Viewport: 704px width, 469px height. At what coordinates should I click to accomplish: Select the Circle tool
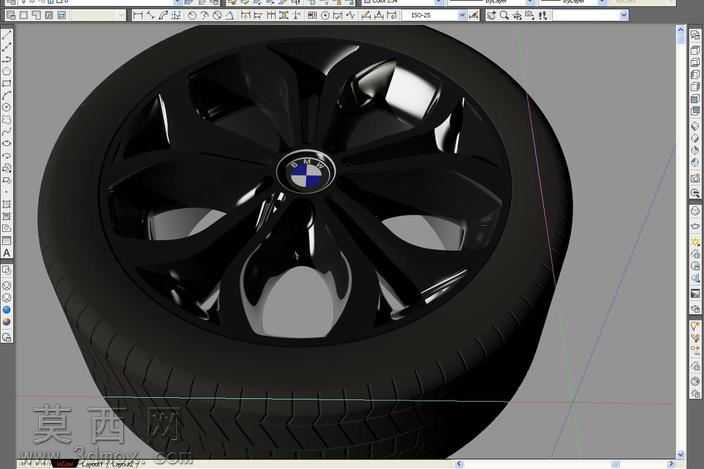[7, 107]
